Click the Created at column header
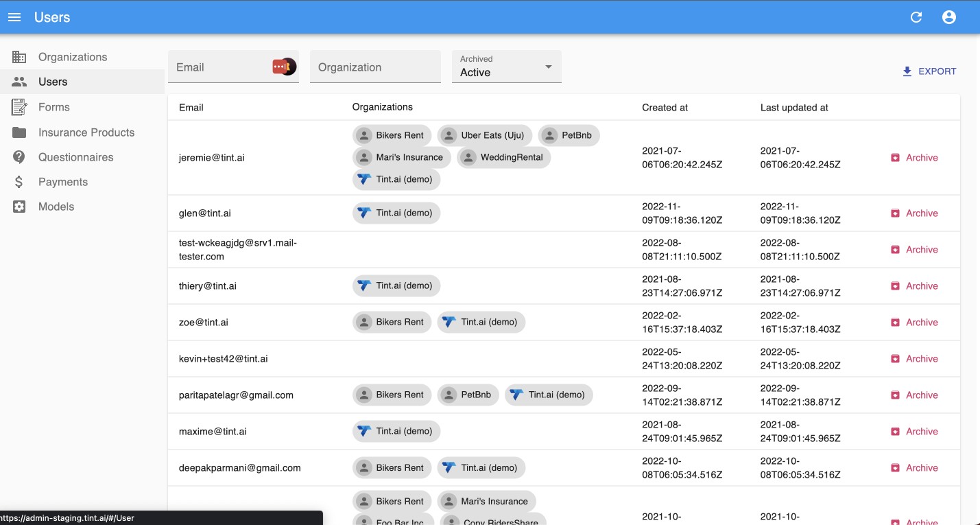 (665, 107)
